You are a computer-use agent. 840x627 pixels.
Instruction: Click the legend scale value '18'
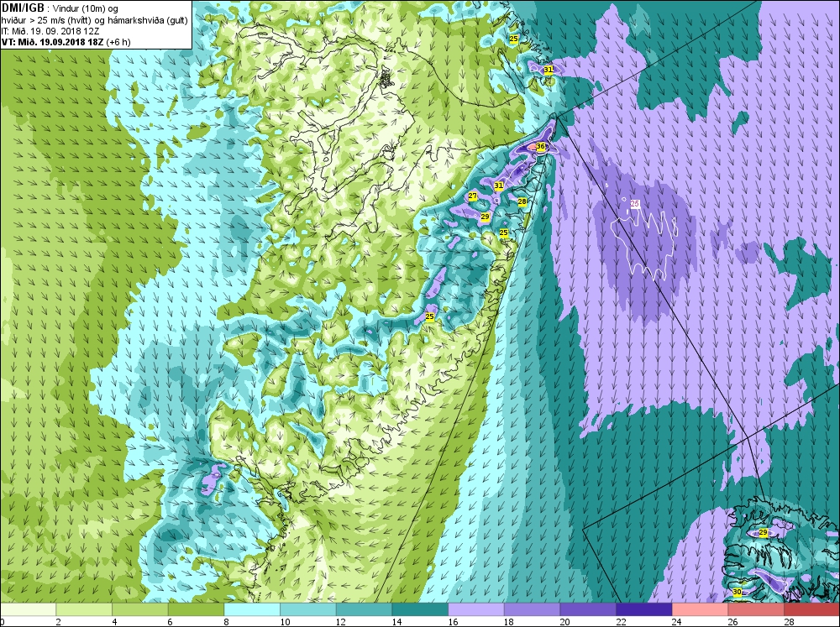[508, 622]
